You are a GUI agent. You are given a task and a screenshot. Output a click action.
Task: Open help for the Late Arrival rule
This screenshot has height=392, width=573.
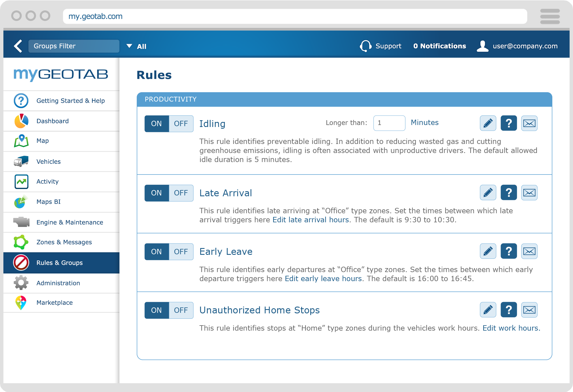tap(509, 193)
